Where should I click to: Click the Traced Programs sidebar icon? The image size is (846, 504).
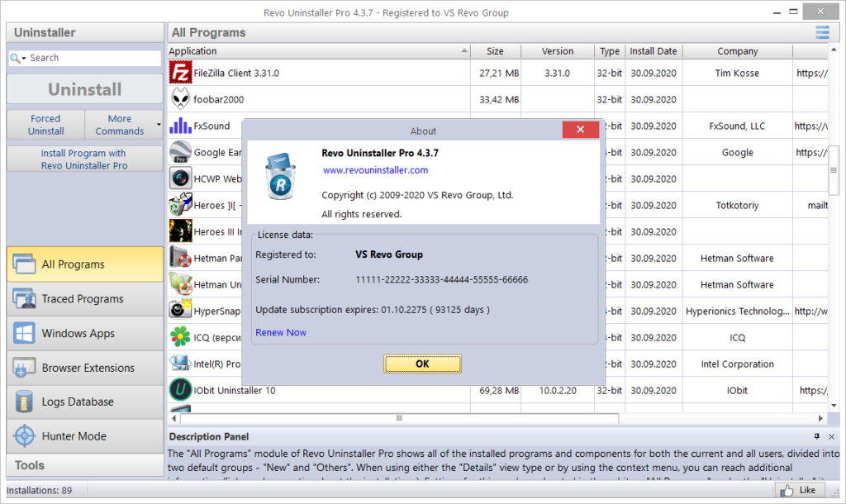(24, 298)
